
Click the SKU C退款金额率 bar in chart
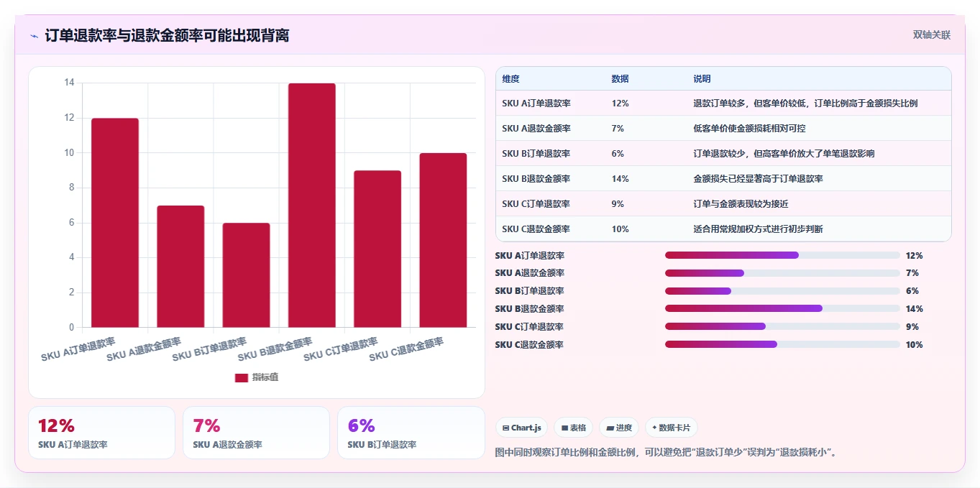pyautogui.click(x=443, y=240)
